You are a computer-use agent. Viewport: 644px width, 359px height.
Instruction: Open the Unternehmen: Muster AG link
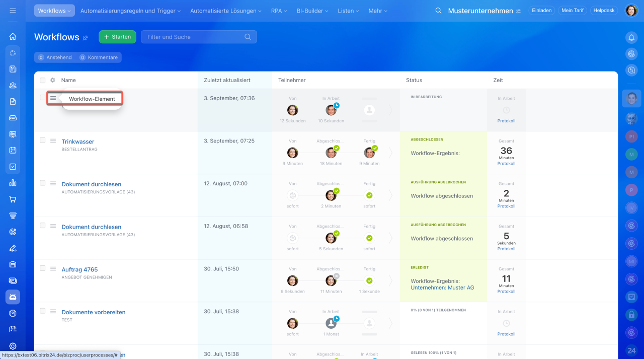point(442,288)
